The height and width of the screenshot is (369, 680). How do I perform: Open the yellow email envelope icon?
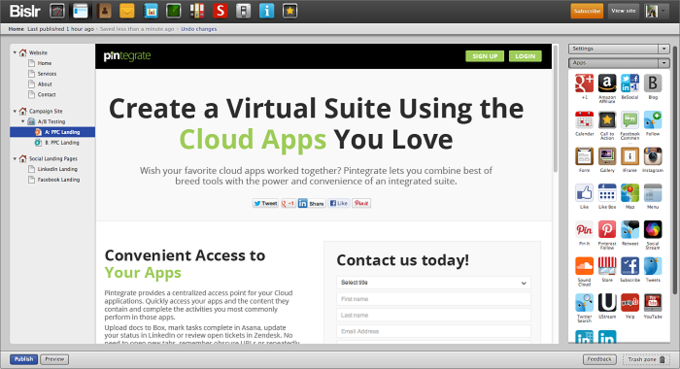(x=127, y=11)
